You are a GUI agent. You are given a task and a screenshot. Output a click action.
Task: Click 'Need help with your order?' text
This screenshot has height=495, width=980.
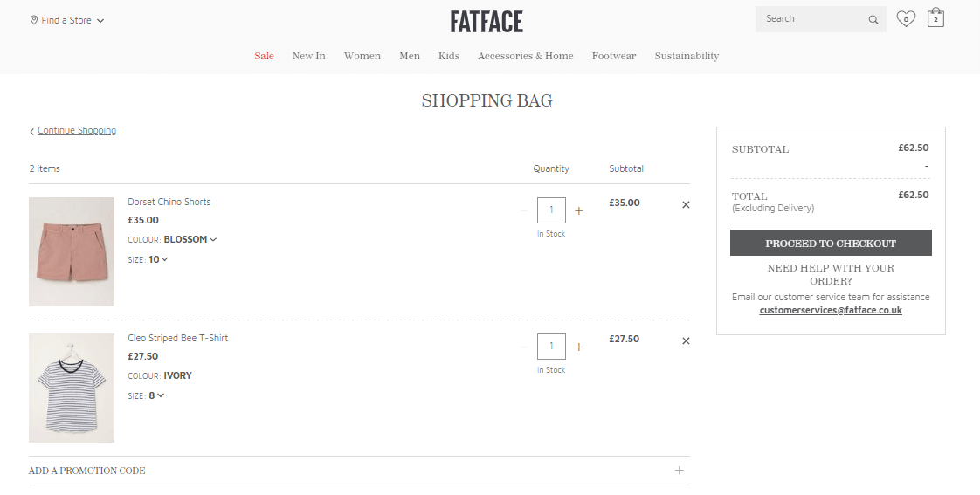(x=831, y=274)
